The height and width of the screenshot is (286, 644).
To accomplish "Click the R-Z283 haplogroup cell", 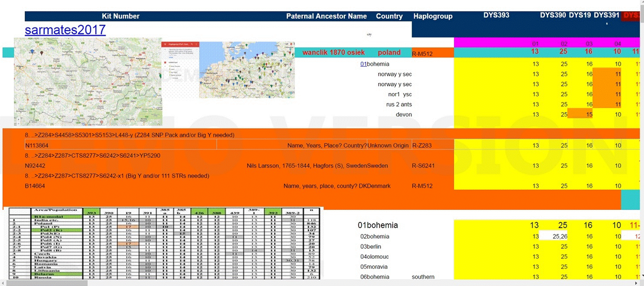I will coord(422,145).
